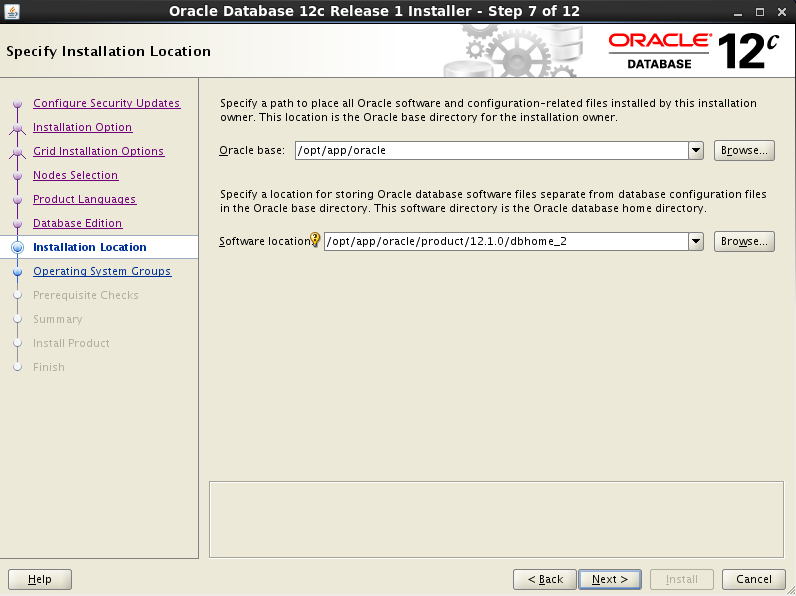The image size is (796, 596).
Task: Click the Operating System Groups step bullet
Action: [17, 272]
